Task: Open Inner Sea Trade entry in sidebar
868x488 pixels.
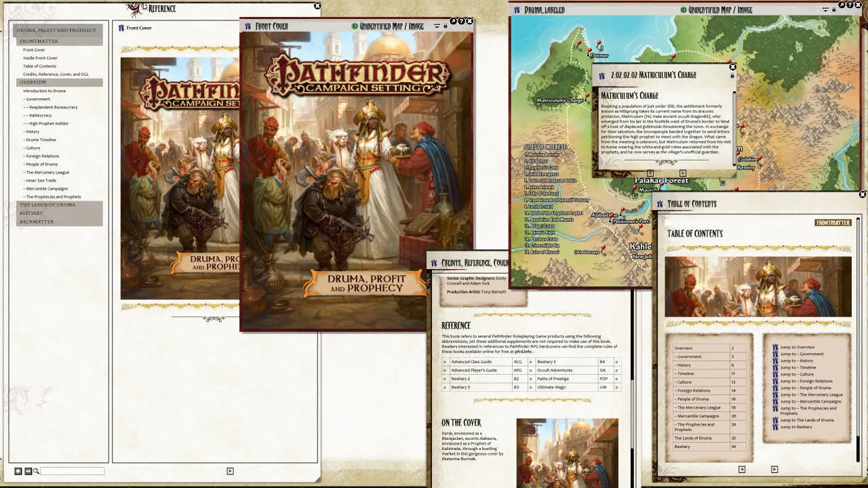Action: click(x=39, y=180)
